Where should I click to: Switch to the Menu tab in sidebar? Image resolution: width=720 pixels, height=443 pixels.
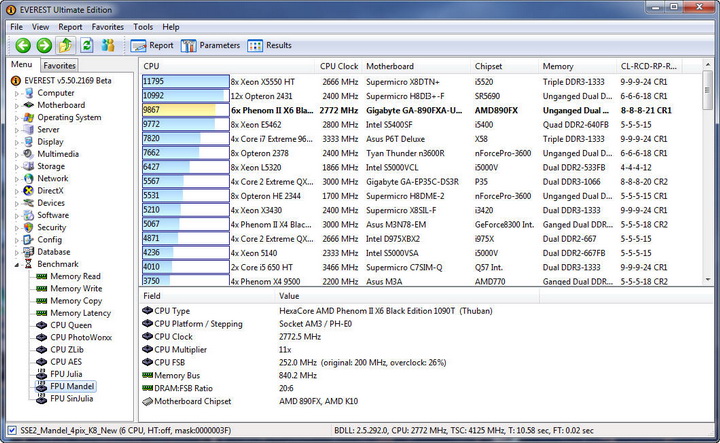pos(22,65)
